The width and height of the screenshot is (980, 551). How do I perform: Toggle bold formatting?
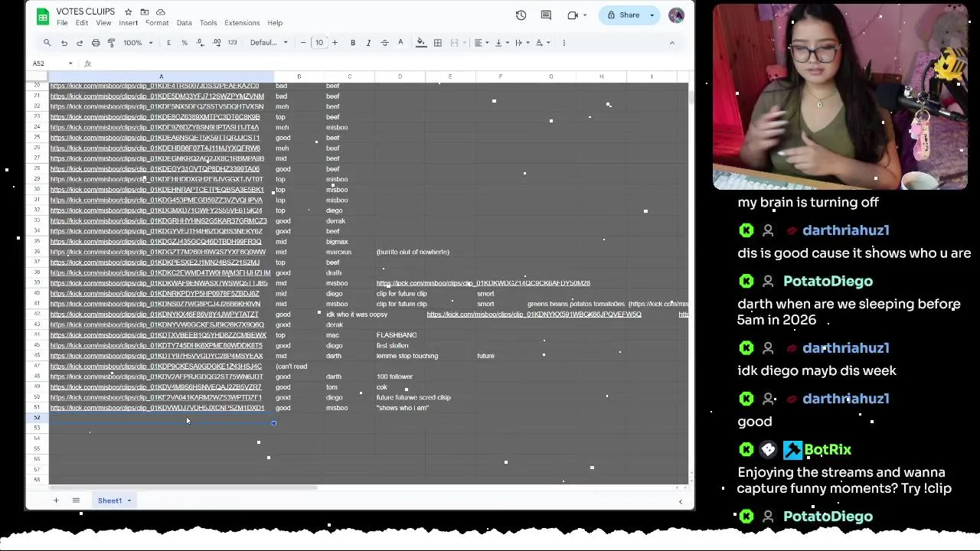point(353,43)
